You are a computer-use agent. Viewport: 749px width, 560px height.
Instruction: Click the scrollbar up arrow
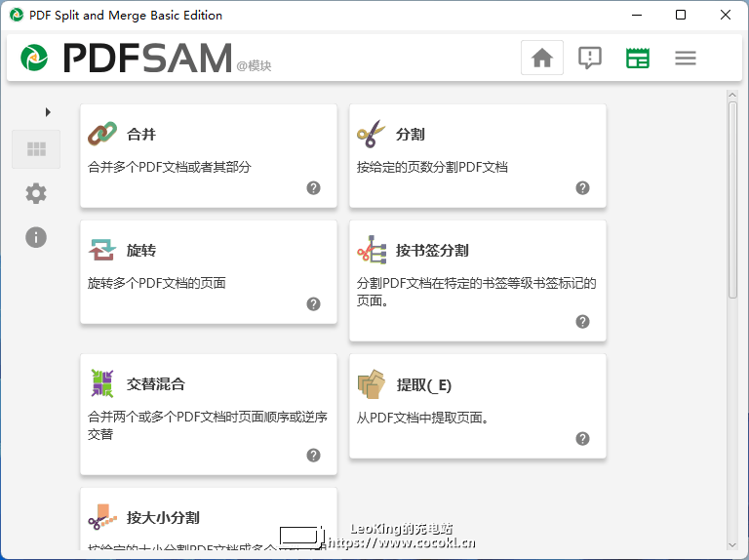coord(732,95)
